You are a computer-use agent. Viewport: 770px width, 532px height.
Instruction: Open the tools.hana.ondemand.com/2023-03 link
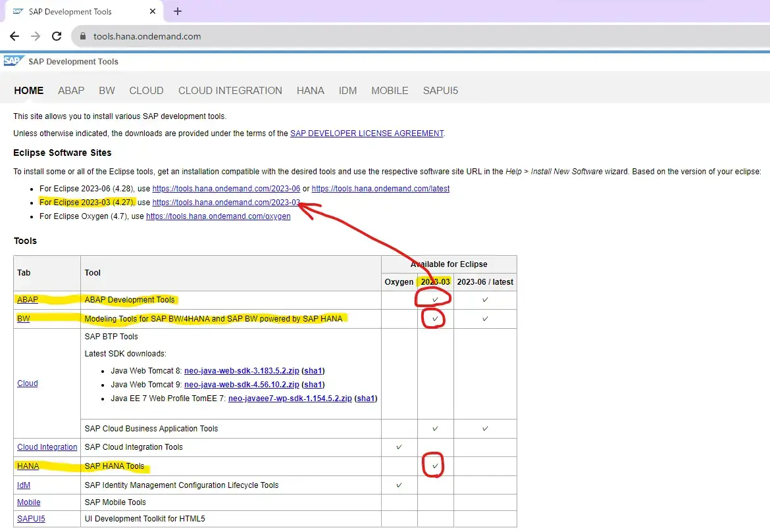click(x=226, y=202)
